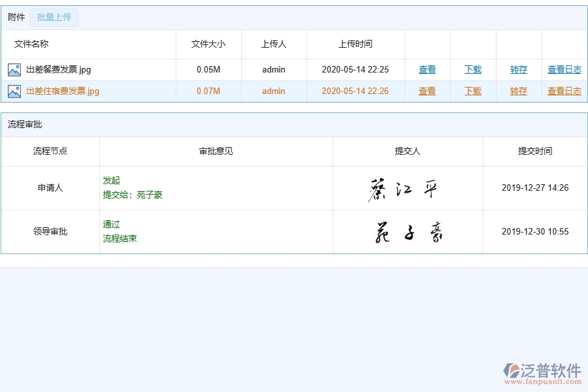
Task: Click the image icon beside 出差餐费发票.jpg
Action: [x=14, y=69]
